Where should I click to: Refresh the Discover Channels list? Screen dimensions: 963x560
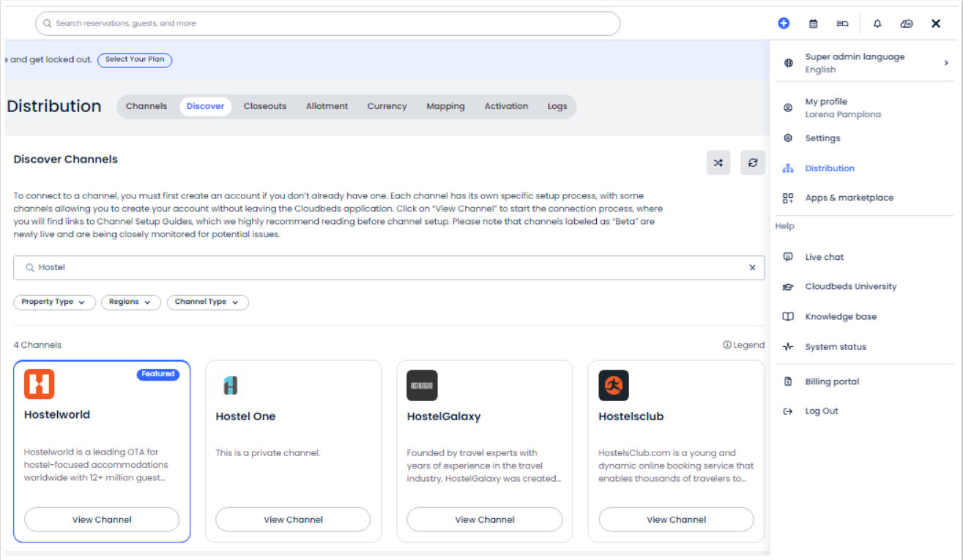point(752,163)
